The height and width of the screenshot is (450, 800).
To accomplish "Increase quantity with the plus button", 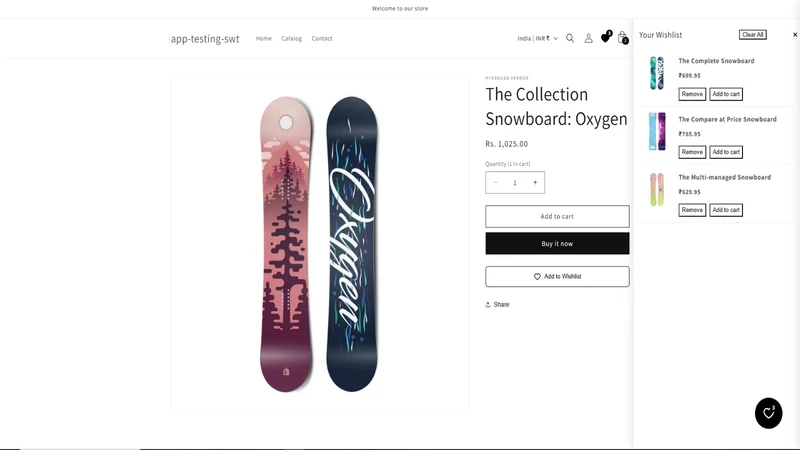I will pyautogui.click(x=535, y=183).
